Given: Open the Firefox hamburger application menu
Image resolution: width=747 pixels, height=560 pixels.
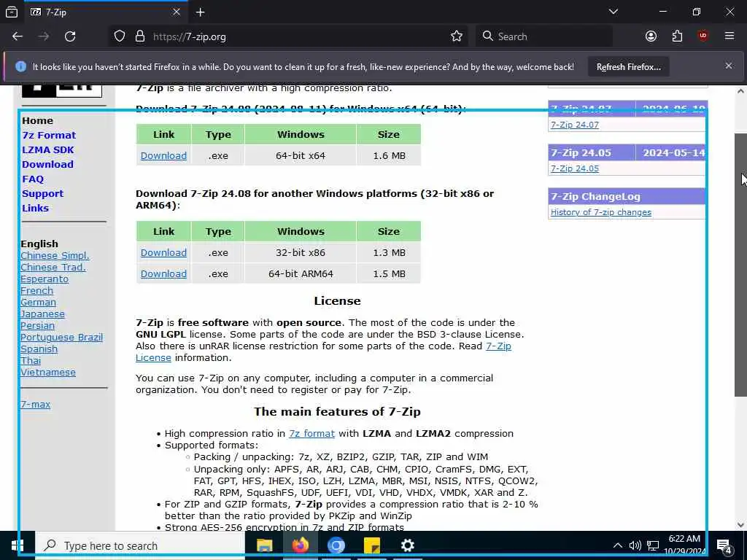Looking at the screenshot, I should [729, 36].
